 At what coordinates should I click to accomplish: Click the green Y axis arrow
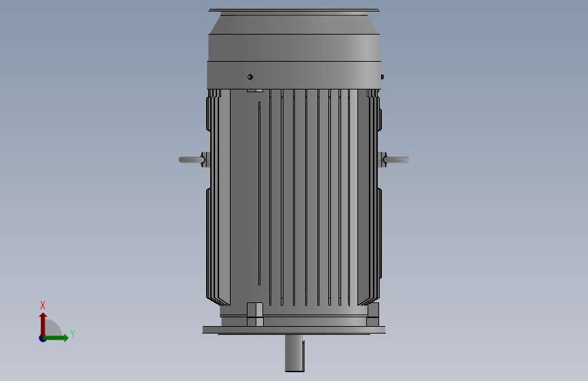tap(57, 338)
